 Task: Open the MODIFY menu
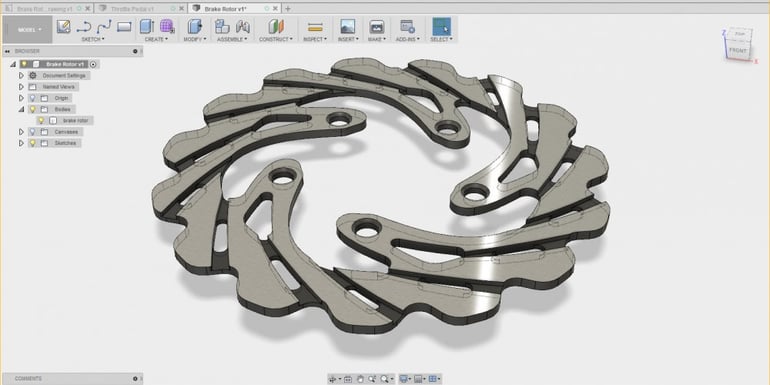[194, 39]
